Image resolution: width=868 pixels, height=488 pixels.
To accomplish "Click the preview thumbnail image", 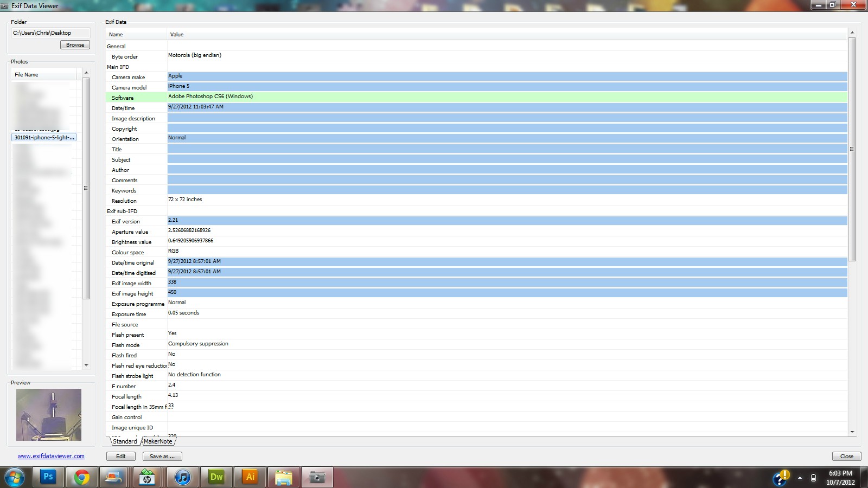I will pos(49,414).
